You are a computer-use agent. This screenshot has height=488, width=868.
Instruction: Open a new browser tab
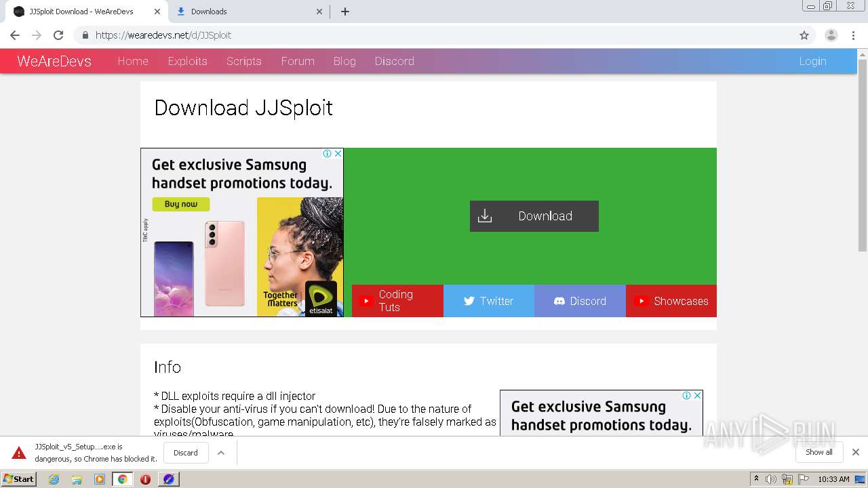pos(344,12)
